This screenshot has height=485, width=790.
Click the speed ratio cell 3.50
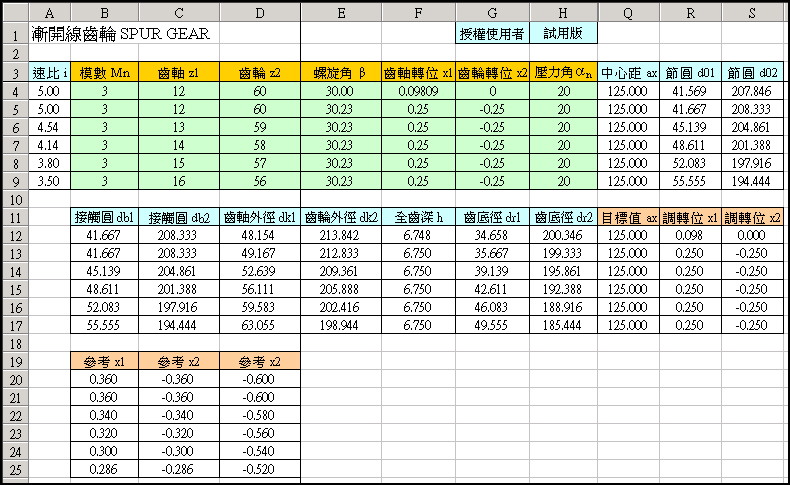49,181
